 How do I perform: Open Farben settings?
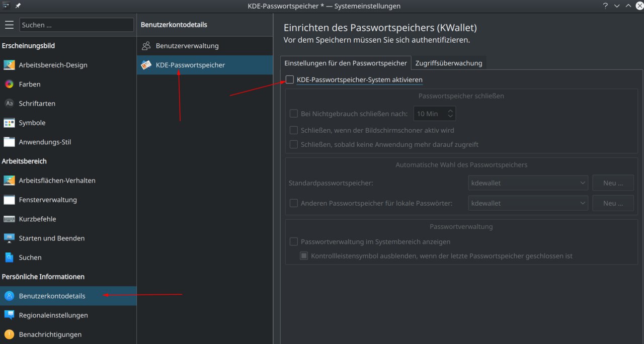click(x=68, y=84)
